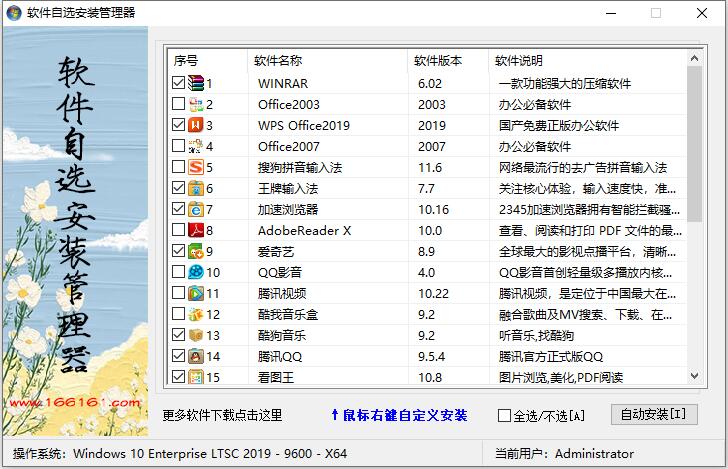Click the 图片浏览,美化,PDF阅读 description
The image size is (728, 469).
pyautogui.click(x=561, y=378)
